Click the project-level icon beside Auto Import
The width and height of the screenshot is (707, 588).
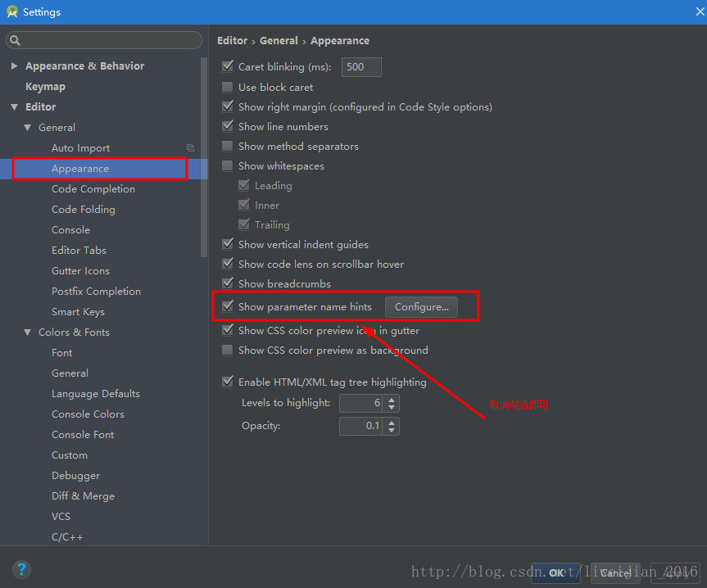click(x=190, y=147)
